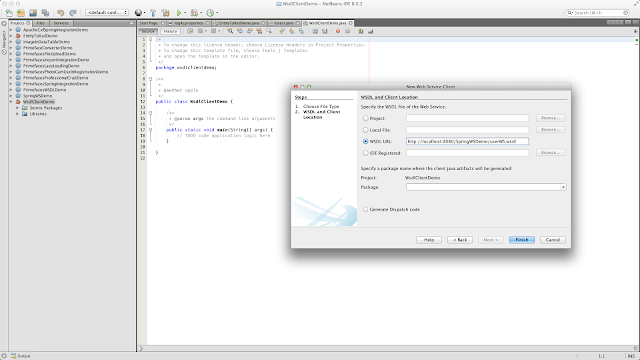Click the Finish button
Viewport: 640px width, 360px height.
(x=522, y=240)
